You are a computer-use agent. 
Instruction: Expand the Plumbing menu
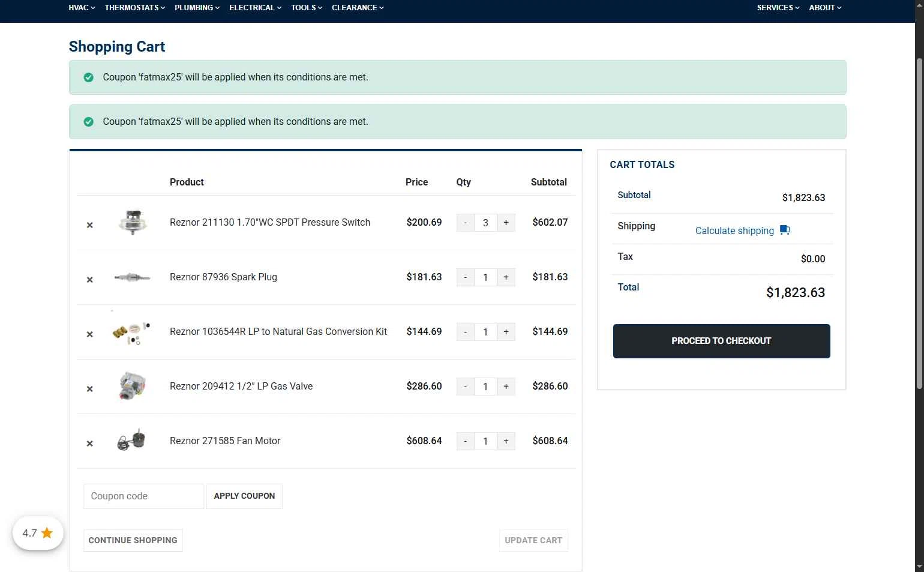pyautogui.click(x=197, y=8)
